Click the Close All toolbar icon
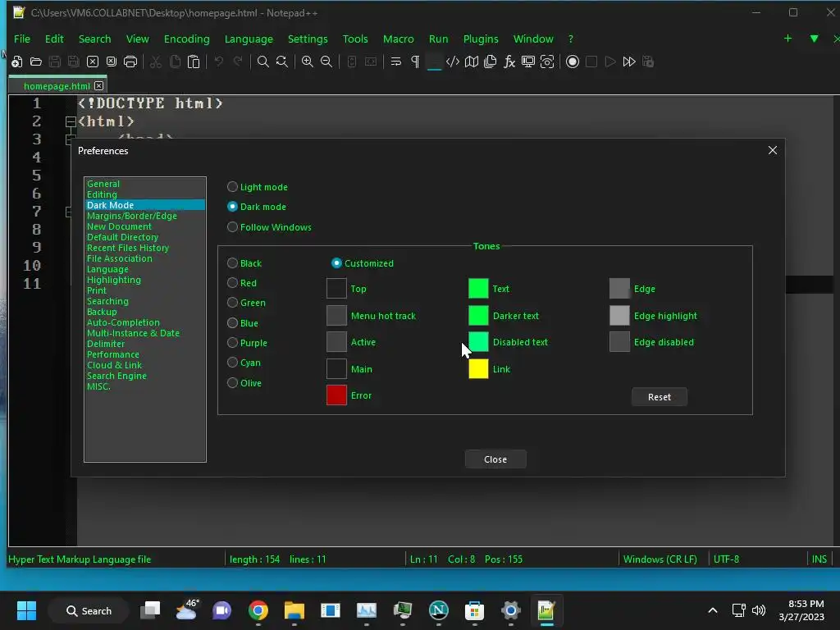Screen dimensions: 840x630 (112, 62)
